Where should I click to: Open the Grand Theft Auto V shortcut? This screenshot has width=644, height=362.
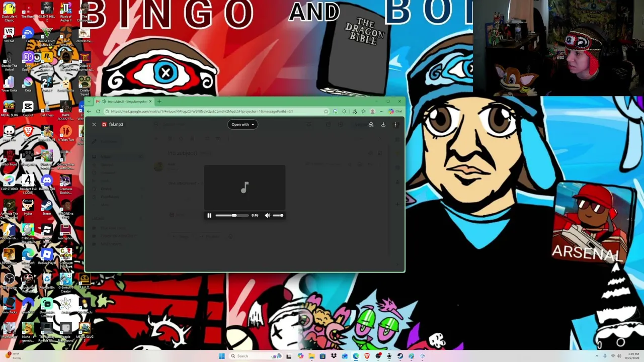tap(47, 36)
